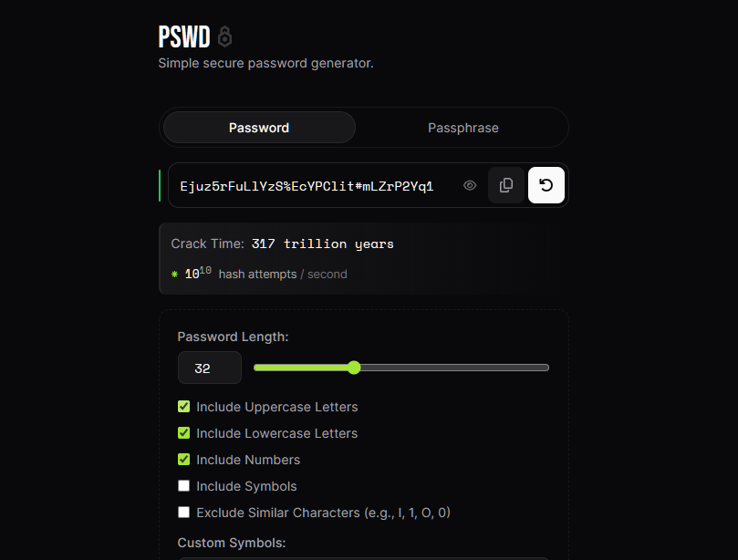The height and width of the screenshot is (560, 738).
Task: Click the green asterisk next to hash attempts
Action: coord(174,274)
